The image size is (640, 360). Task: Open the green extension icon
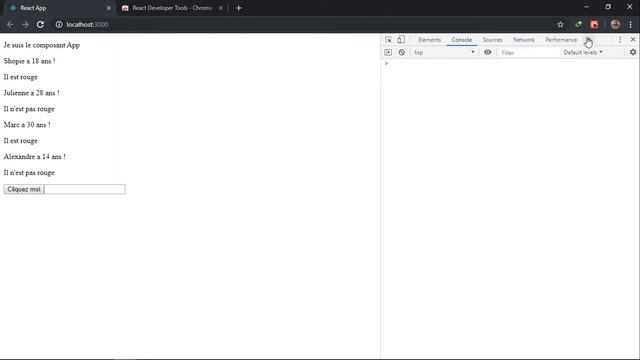pyautogui.click(x=578, y=24)
